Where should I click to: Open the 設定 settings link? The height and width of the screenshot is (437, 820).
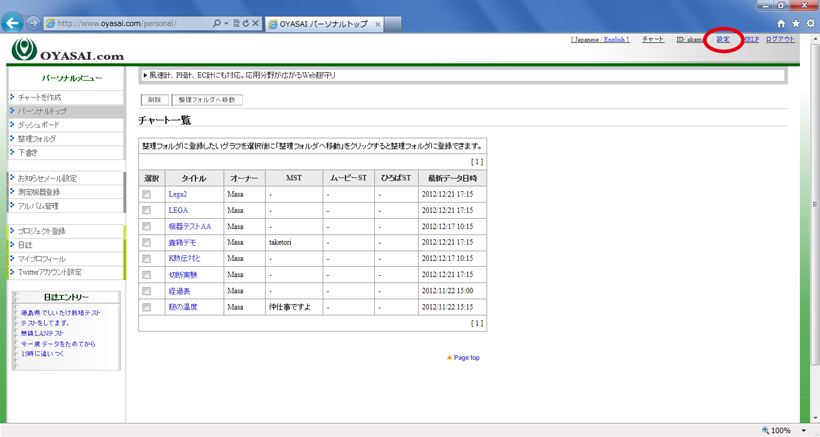[723, 40]
